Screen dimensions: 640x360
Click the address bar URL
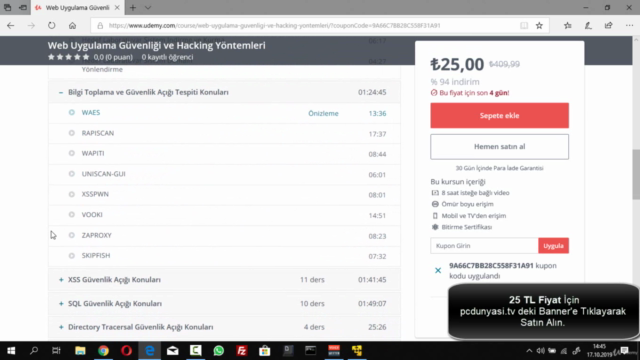[x=274, y=25]
